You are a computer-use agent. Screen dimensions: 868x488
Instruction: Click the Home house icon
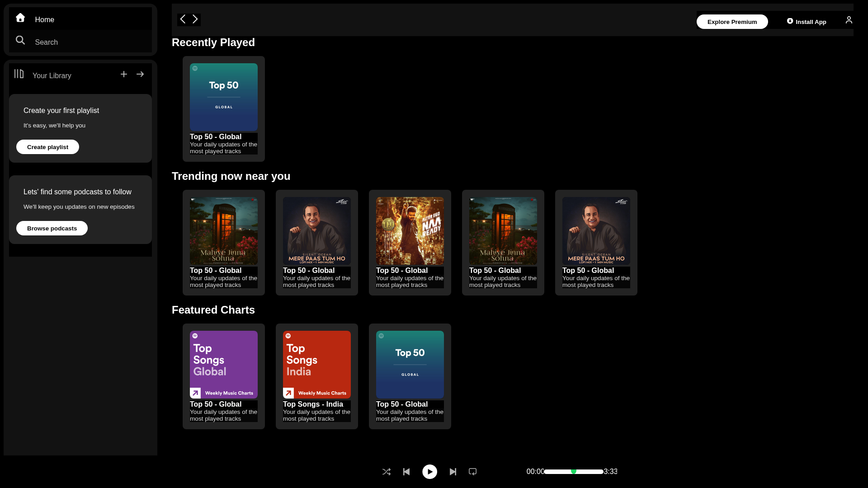[20, 18]
